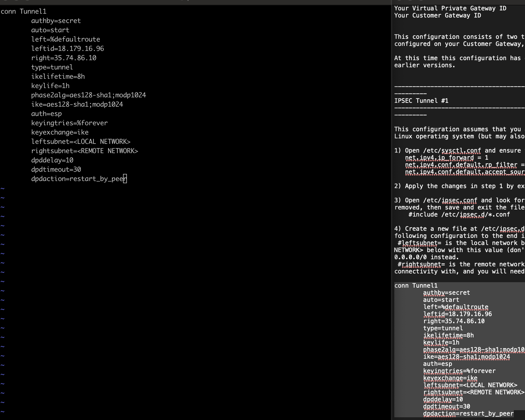Screen dimensions: 525x420
Task: Click 'net.ipv4.ip_forward = 1' in the document
Action: pyautogui.click(x=446, y=158)
